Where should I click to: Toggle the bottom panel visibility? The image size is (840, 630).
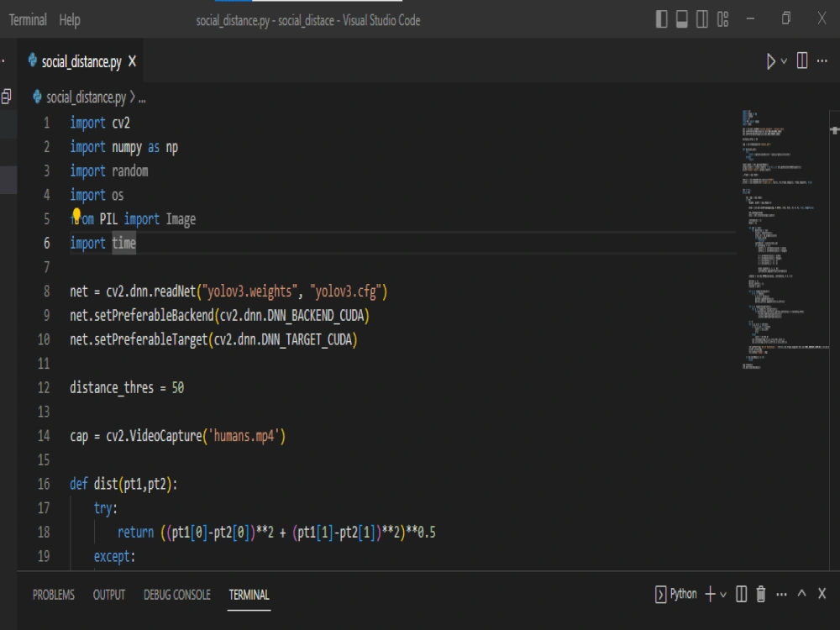[682, 19]
